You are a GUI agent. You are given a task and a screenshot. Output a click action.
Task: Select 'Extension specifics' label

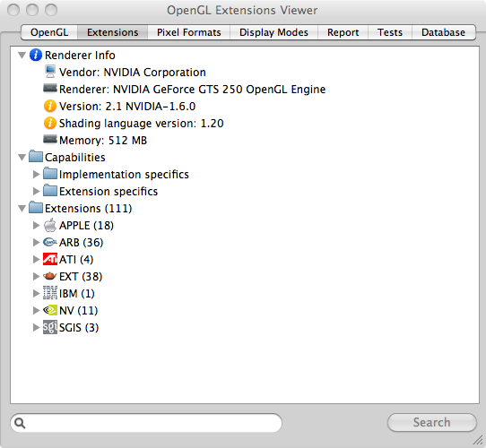[108, 192]
